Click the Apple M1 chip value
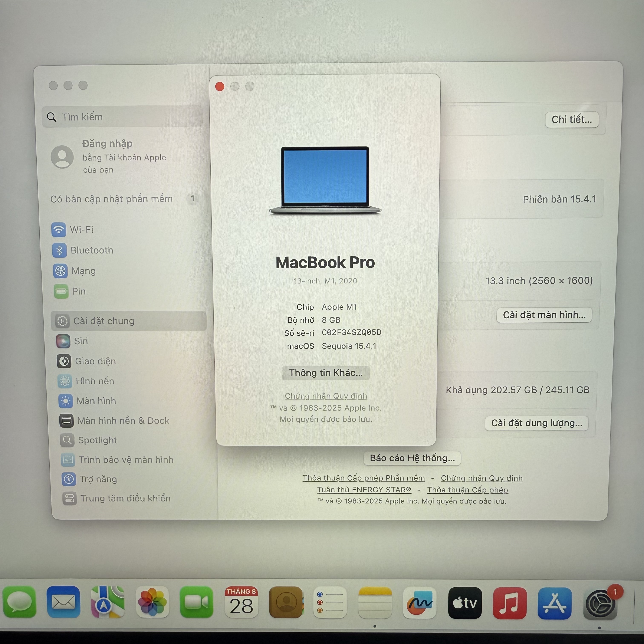 coord(339,307)
